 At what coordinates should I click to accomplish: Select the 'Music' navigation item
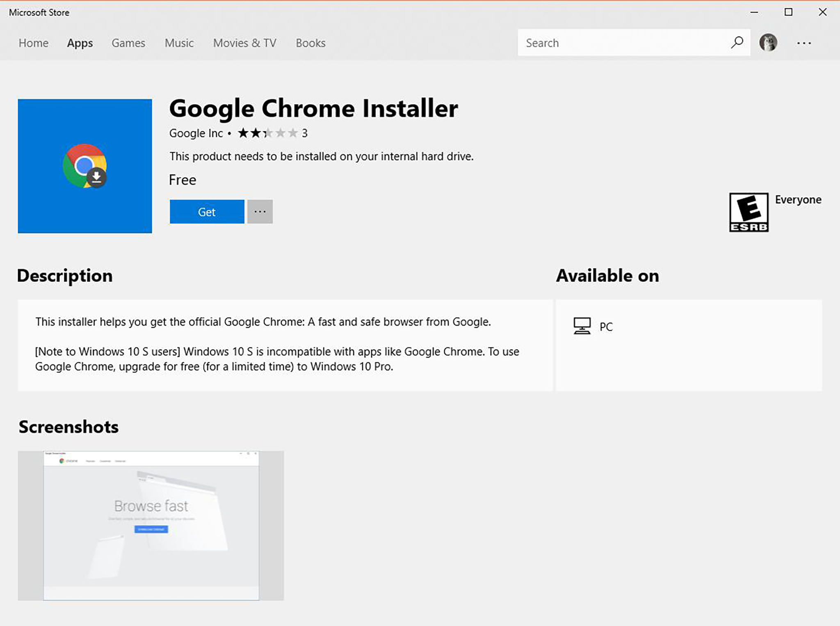179,42
